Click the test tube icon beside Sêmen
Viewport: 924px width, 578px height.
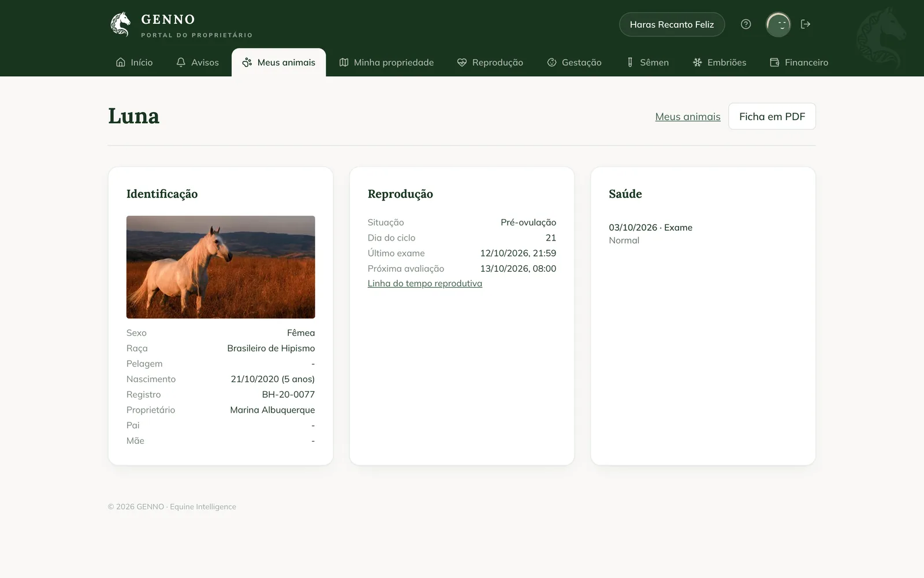[x=630, y=62]
